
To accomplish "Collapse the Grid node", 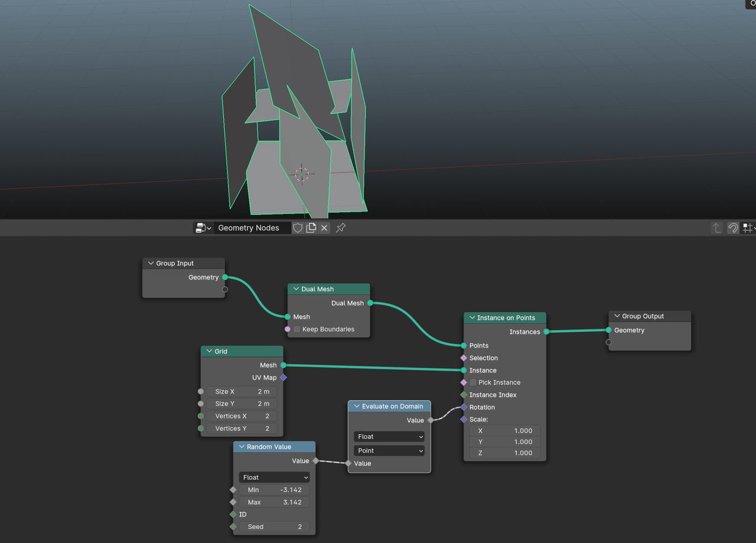I will tap(209, 352).
